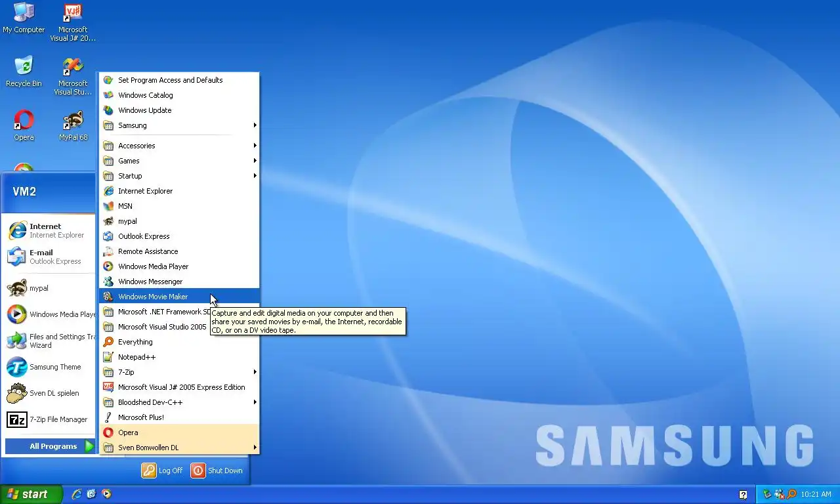Viewport: 840px width, 504px height.
Task: Expand Bloodshed Dev-C++ submenu
Action: (x=179, y=402)
